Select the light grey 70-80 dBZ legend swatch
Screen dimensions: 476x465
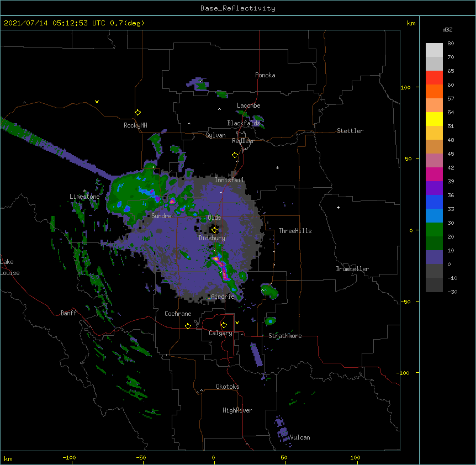[x=434, y=50]
